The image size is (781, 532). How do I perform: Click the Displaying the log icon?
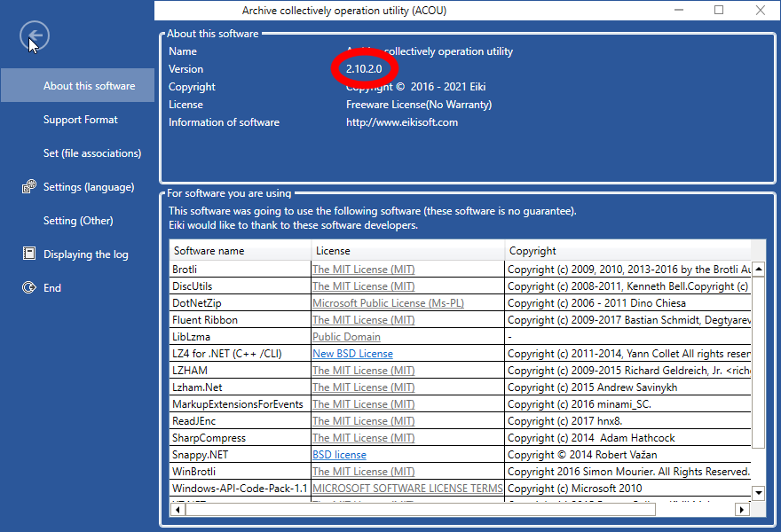[x=28, y=254]
